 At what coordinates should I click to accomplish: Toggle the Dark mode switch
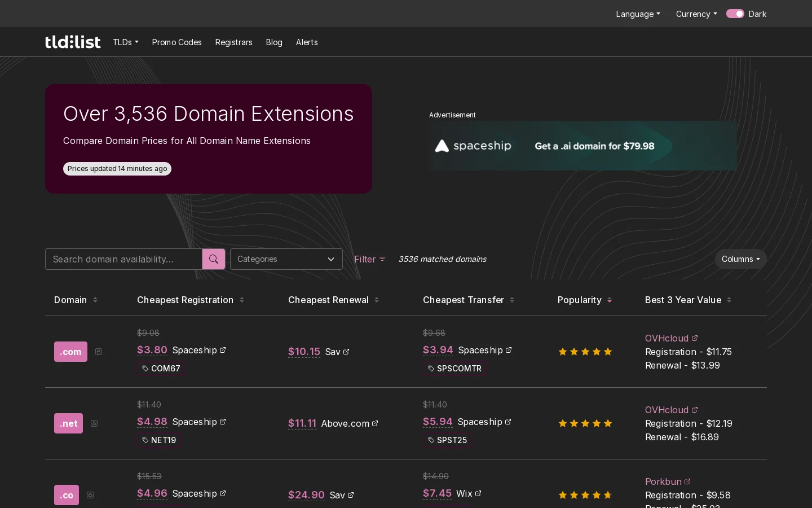point(735,14)
